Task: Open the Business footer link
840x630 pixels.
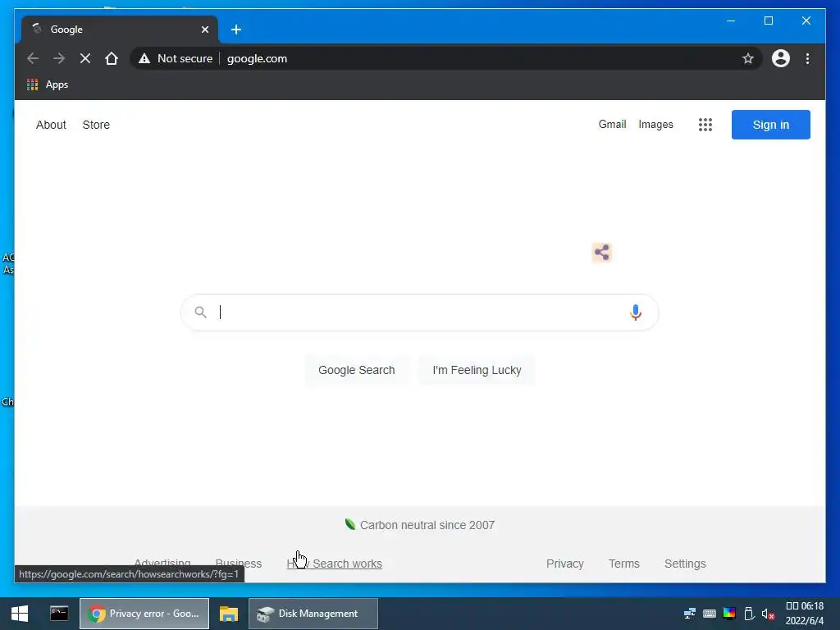Action: pos(239,564)
